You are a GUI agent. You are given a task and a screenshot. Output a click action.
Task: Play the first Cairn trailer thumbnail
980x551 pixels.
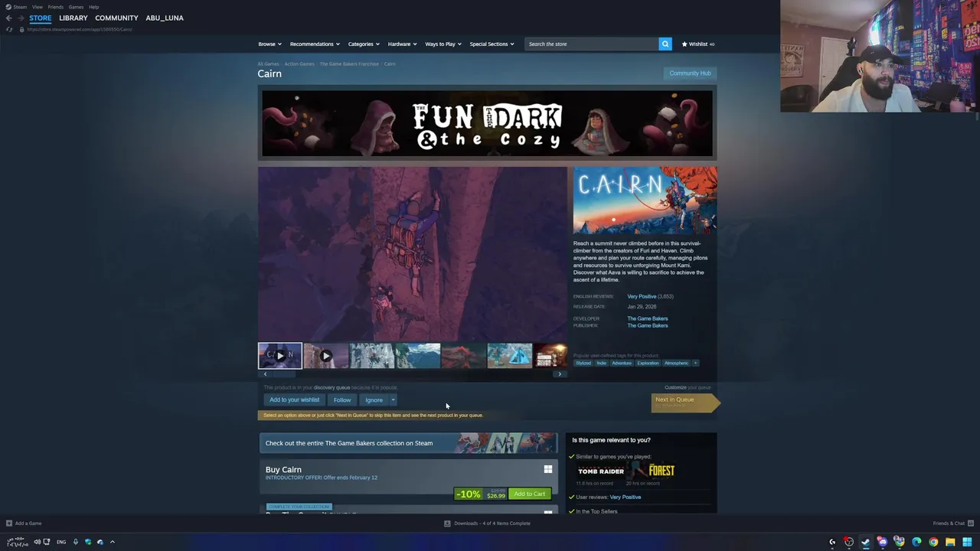pyautogui.click(x=280, y=356)
